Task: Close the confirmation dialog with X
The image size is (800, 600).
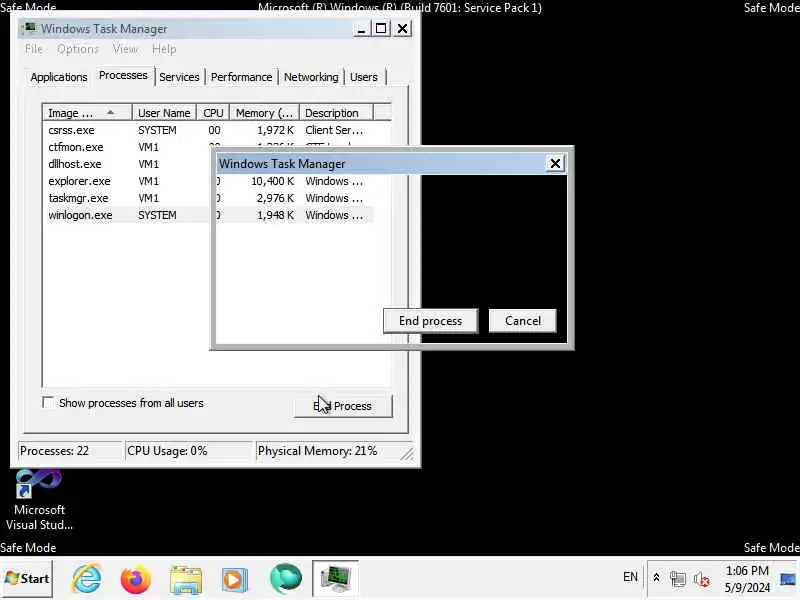Action: click(555, 163)
